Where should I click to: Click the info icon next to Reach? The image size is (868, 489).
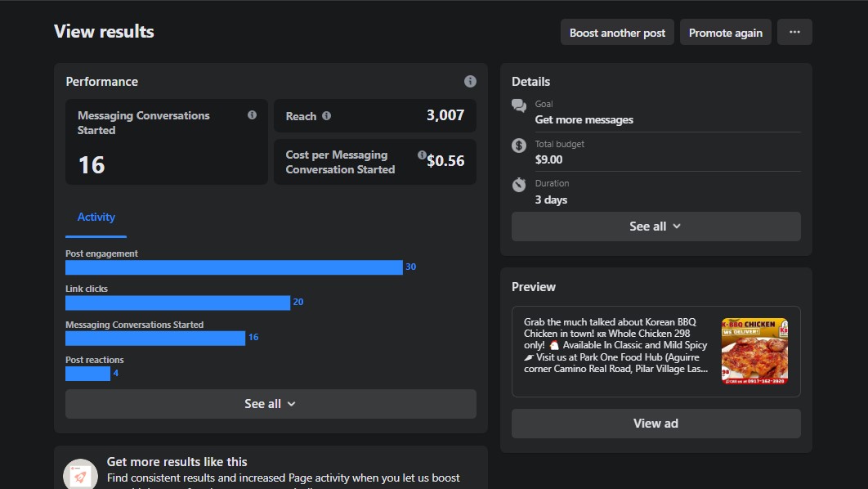click(327, 116)
